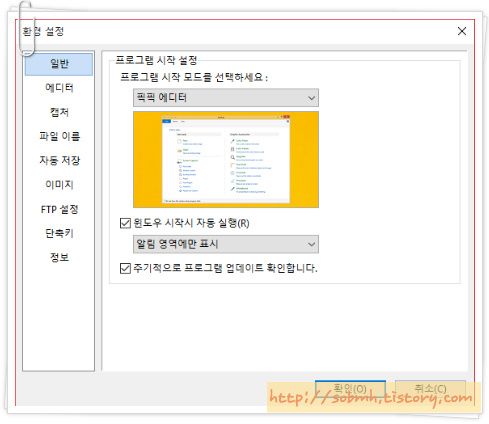Confirm settings with the 확인(O) button
The width and height of the screenshot is (489, 424).
click(350, 389)
